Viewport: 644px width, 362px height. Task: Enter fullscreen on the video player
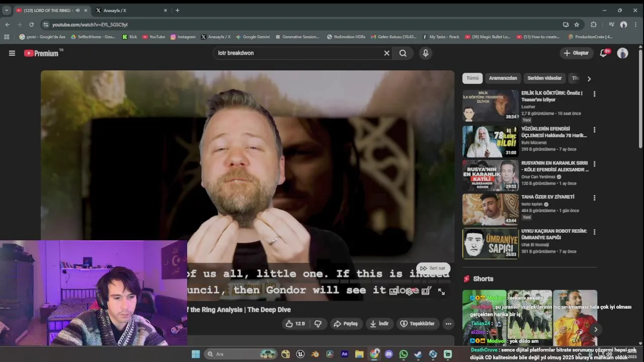[x=441, y=292]
